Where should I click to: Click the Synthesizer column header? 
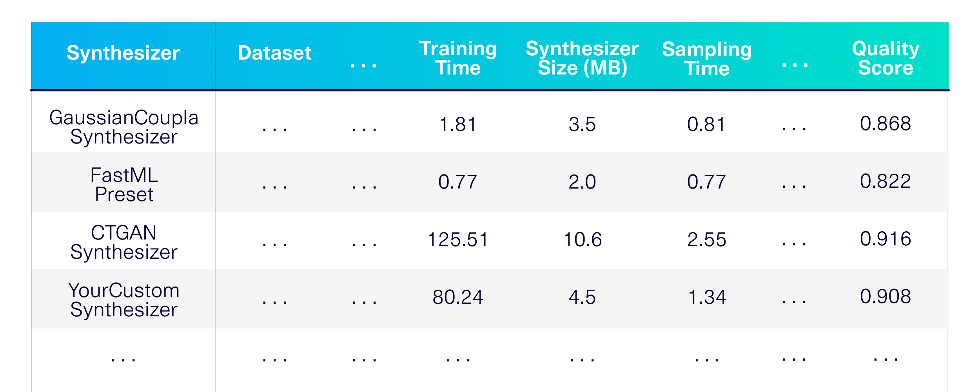(x=123, y=53)
